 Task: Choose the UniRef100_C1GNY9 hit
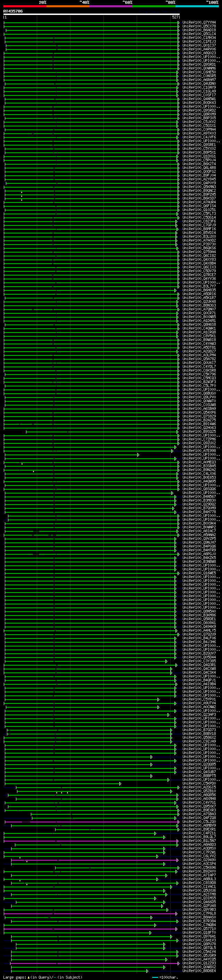199,88
